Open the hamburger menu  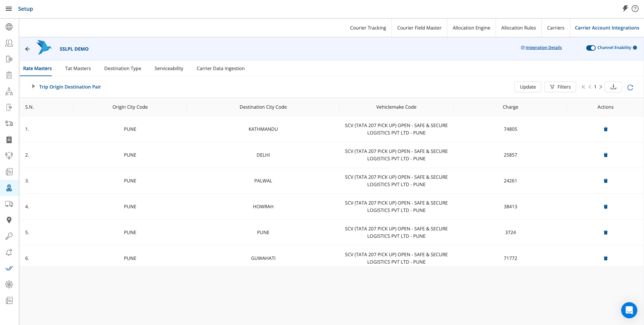[9, 9]
